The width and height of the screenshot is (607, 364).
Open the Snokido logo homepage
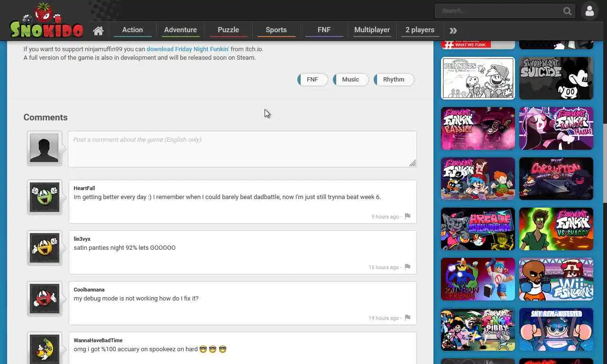coord(46,20)
